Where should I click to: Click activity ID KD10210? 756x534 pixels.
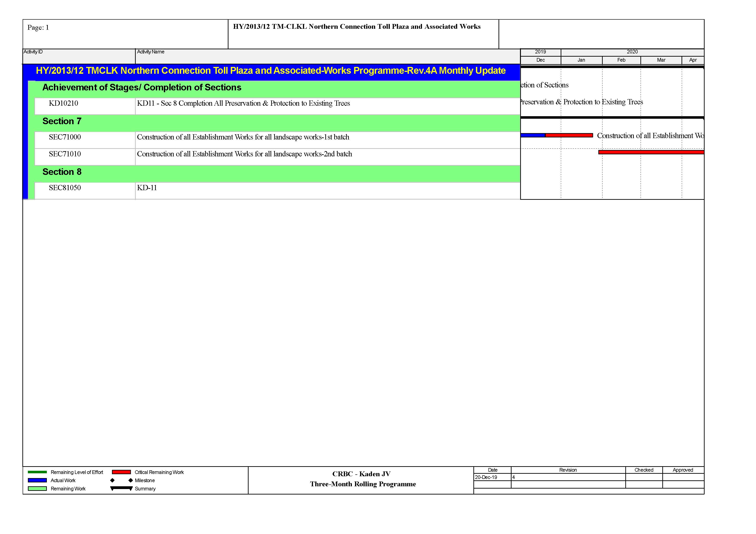64,103
